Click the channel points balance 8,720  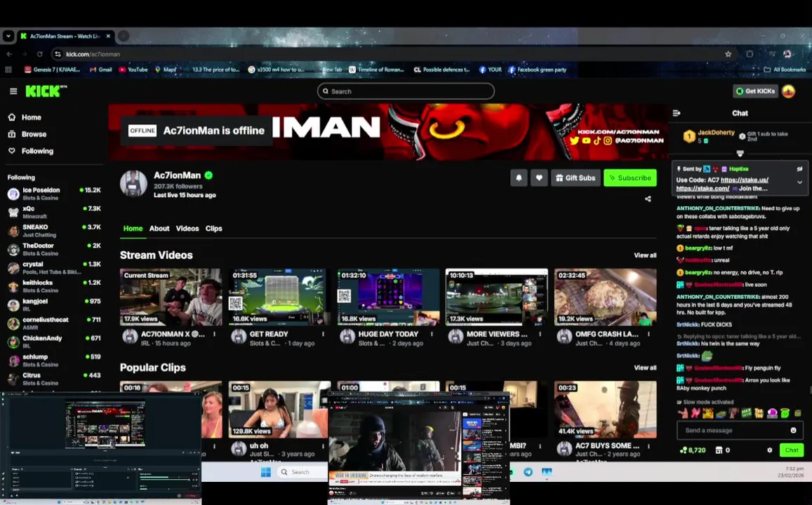point(693,450)
